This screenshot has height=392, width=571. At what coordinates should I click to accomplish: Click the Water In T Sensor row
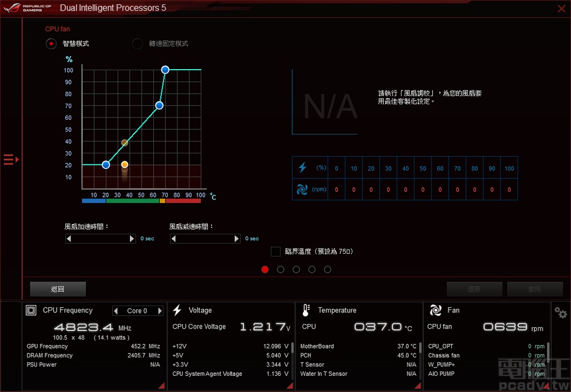coord(359,374)
